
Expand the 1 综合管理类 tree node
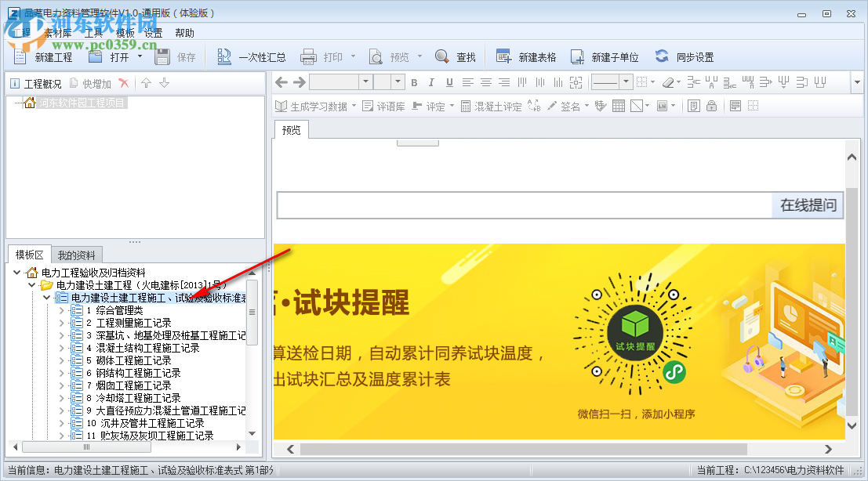(x=63, y=310)
